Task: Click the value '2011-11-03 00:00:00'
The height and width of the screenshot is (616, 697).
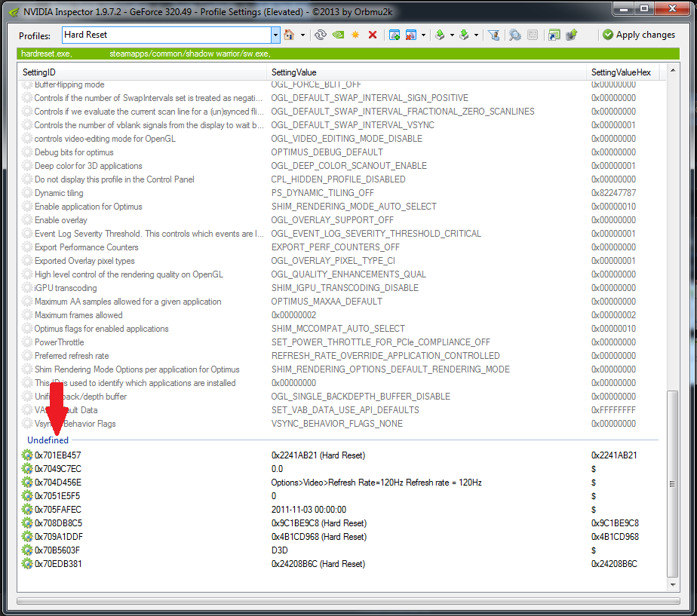Action: click(309, 510)
